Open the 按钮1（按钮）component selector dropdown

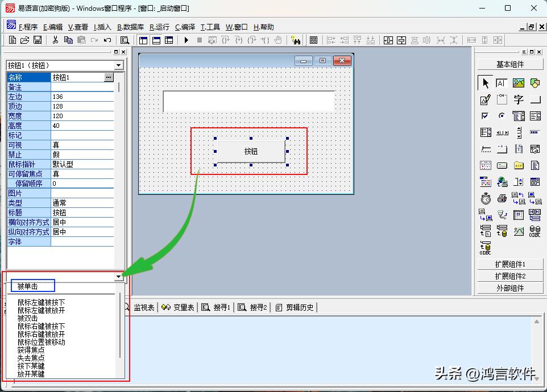(x=119, y=65)
